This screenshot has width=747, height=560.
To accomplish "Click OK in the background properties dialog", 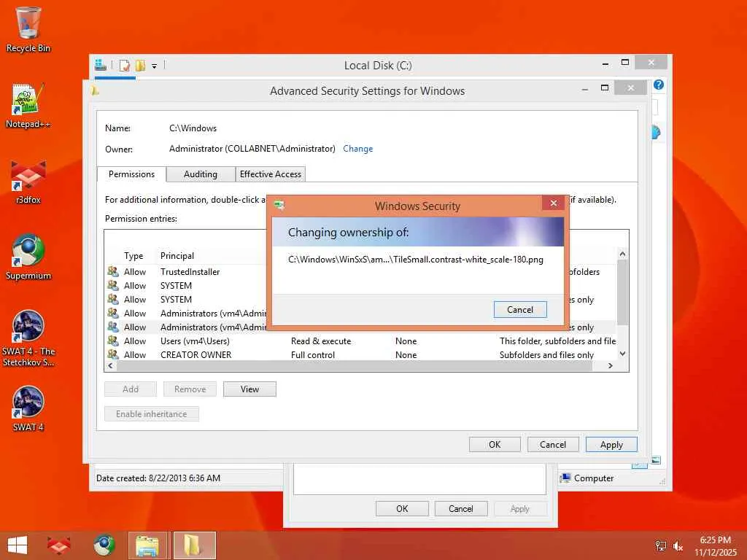I will click(x=402, y=508).
